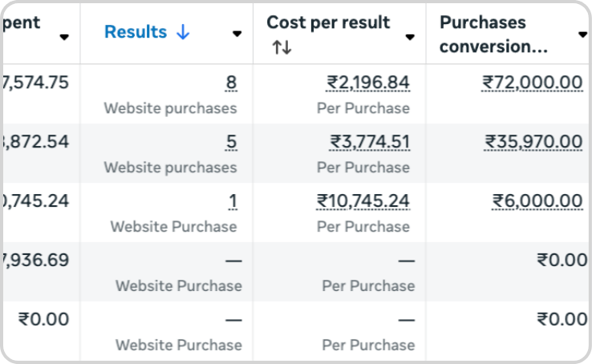Click the 8 website purchases result

[231, 83]
